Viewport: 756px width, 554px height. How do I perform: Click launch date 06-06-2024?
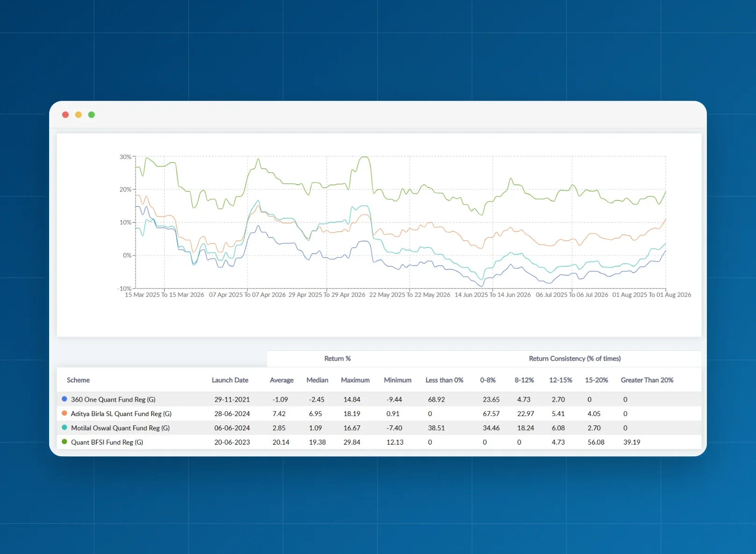(x=232, y=428)
